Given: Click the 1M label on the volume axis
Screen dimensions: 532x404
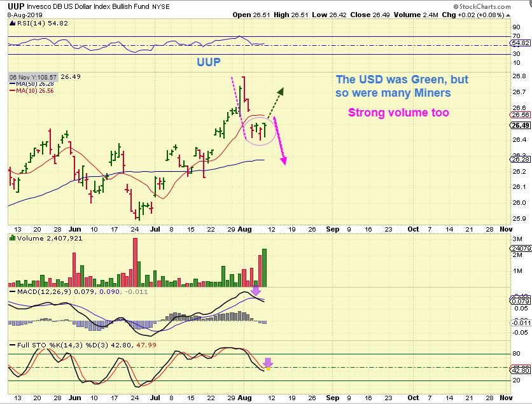Looking at the screenshot, I should click(x=517, y=270).
